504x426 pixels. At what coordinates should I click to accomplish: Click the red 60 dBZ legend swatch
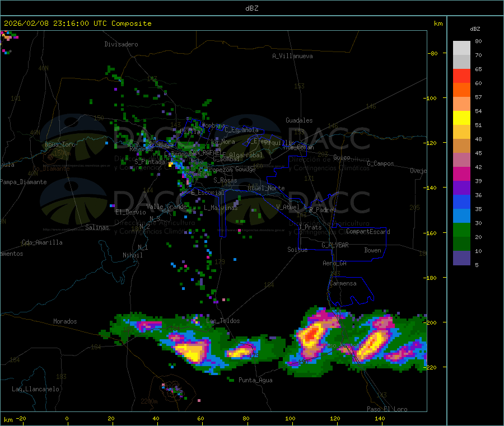click(x=461, y=76)
